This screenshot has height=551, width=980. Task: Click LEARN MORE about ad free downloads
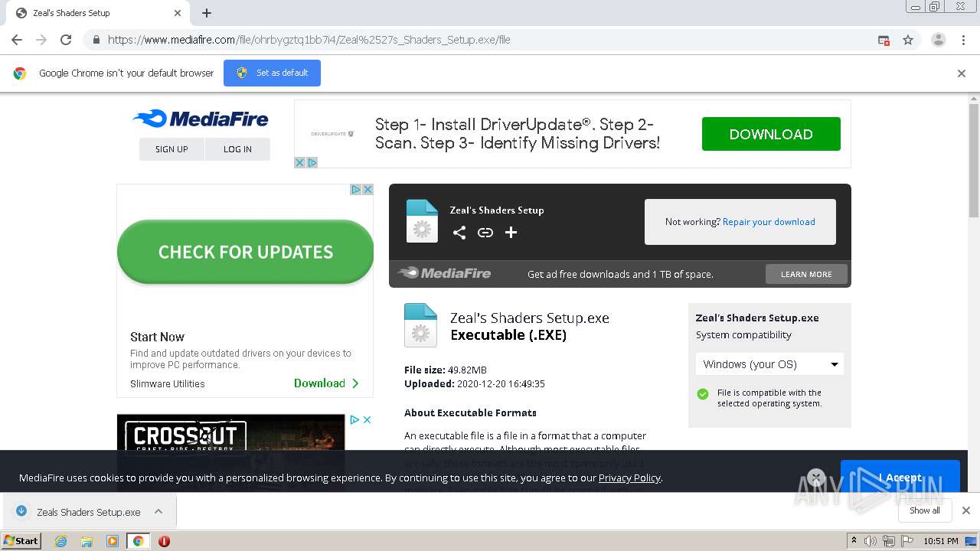(806, 274)
